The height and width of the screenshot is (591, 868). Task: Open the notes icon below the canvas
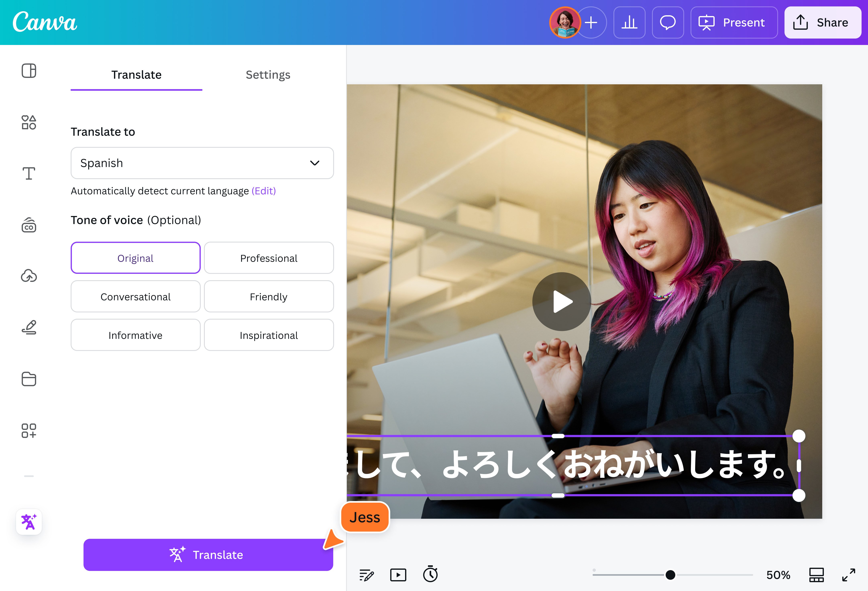click(367, 575)
